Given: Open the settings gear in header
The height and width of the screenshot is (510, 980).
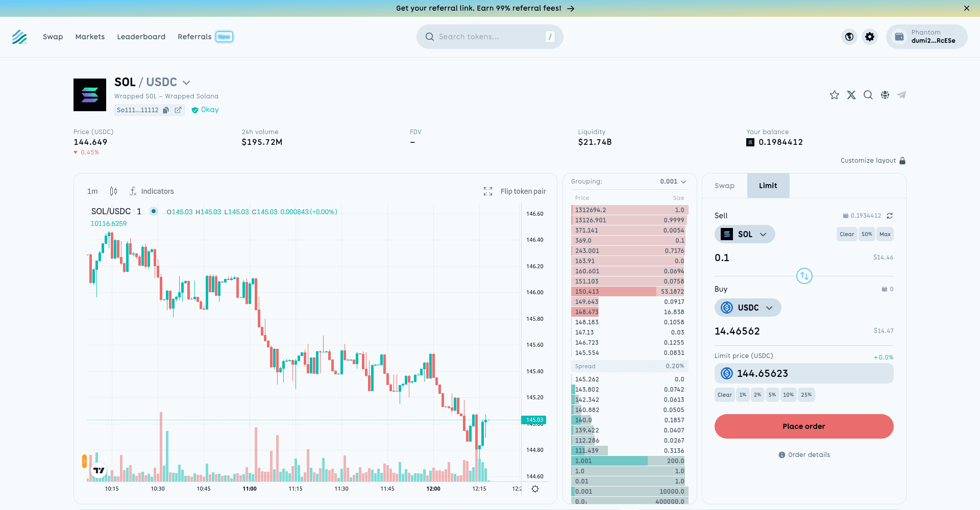Looking at the screenshot, I should (x=870, y=37).
